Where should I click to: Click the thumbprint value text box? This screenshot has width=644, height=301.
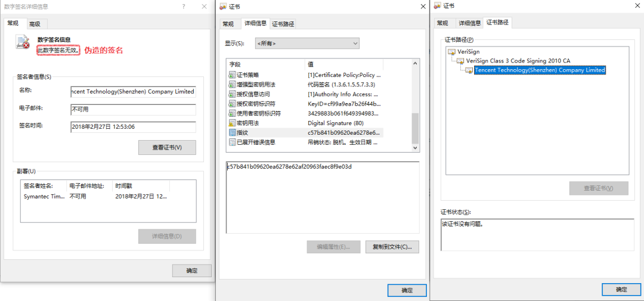(x=323, y=197)
